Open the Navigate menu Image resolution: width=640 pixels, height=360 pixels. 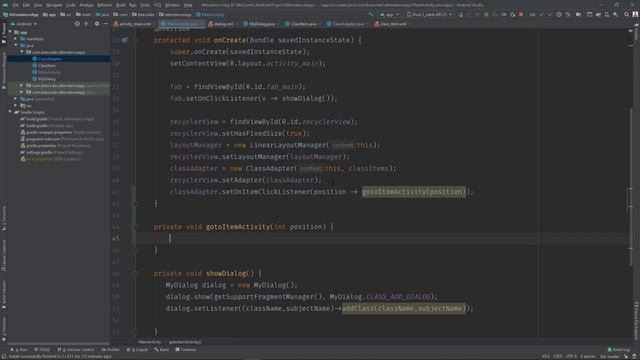[54, 5]
